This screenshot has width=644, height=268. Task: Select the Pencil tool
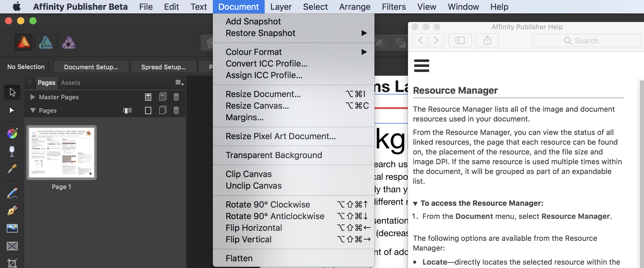click(x=12, y=193)
